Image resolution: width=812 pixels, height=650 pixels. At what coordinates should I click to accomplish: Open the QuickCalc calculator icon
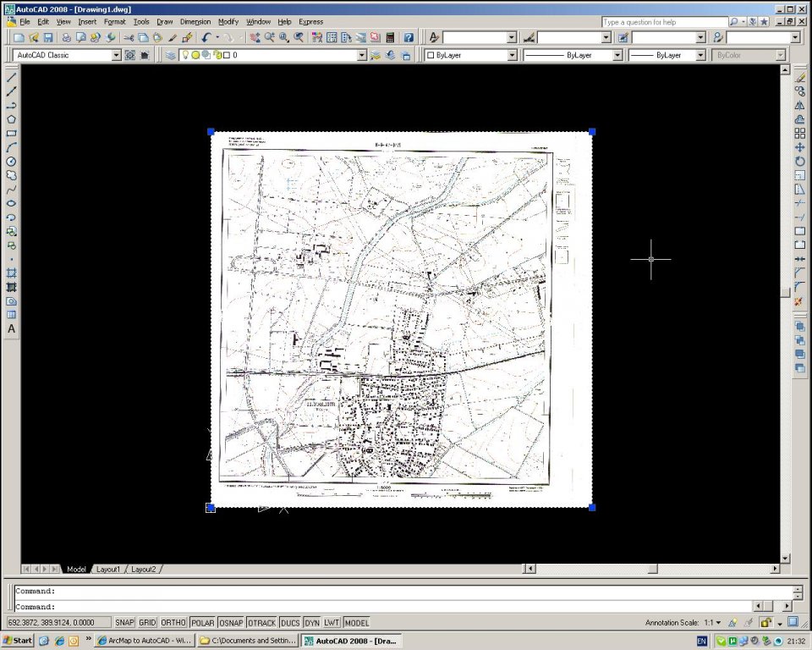pos(390,38)
